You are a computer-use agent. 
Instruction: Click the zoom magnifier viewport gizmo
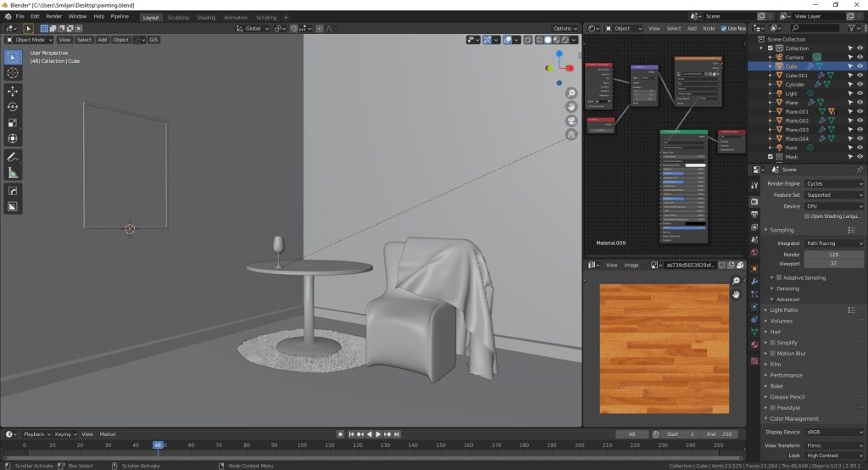[571, 93]
